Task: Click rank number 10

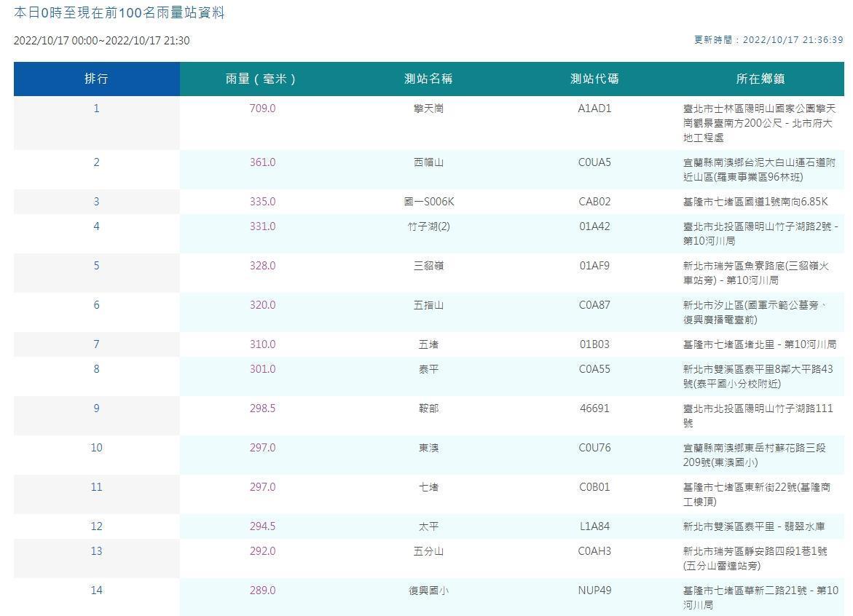Action: (x=96, y=448)
